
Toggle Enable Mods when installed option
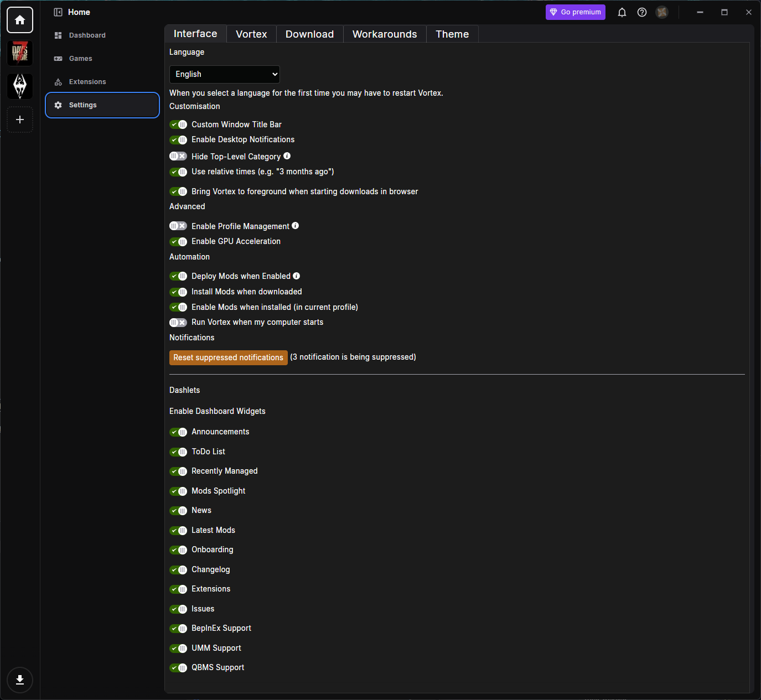tap(178, 307)
